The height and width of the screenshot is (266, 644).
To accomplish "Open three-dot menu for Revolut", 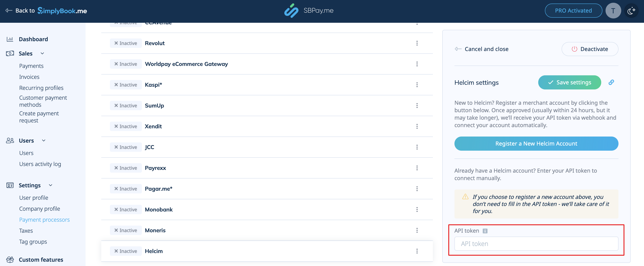I will tap(417, 43).
